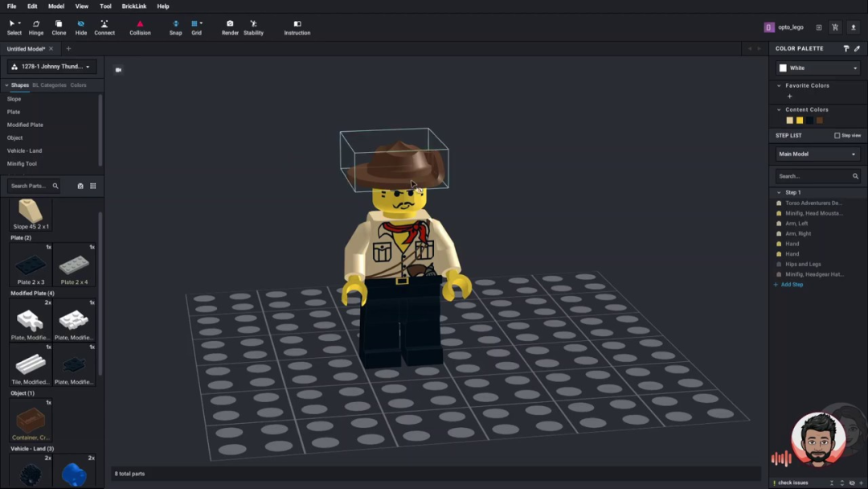Open the Select tool dropdown arrow
Viewport: 868px width, 489px height.
coord(19,23)
